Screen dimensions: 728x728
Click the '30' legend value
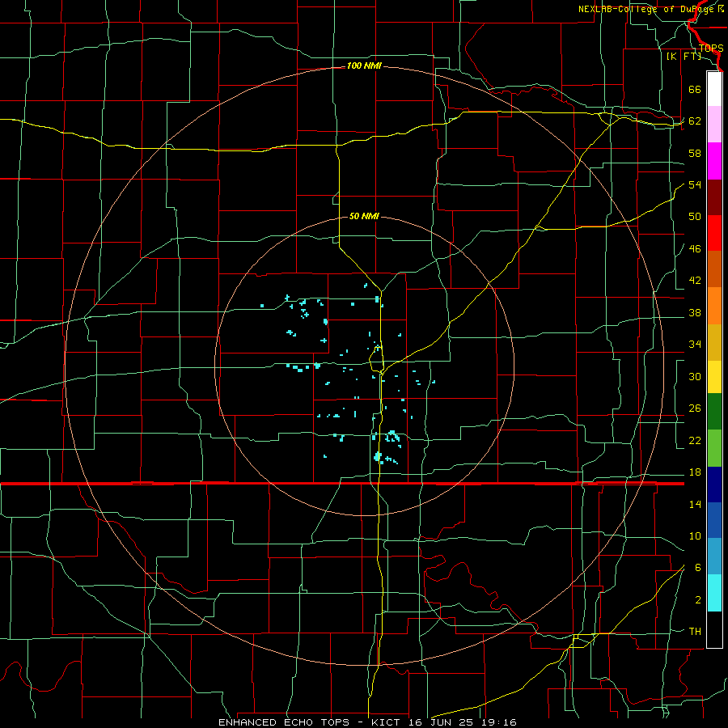[x=695, y=376]
